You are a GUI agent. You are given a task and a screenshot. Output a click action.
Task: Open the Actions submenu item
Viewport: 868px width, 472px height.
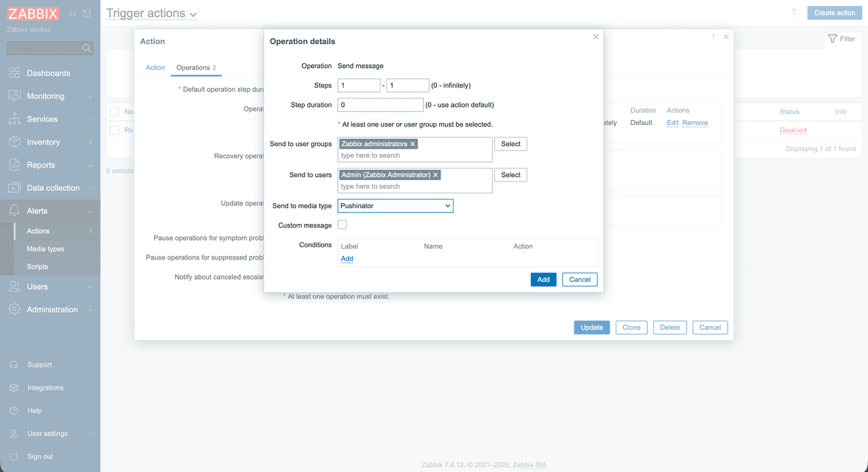[x=38, y=231]
